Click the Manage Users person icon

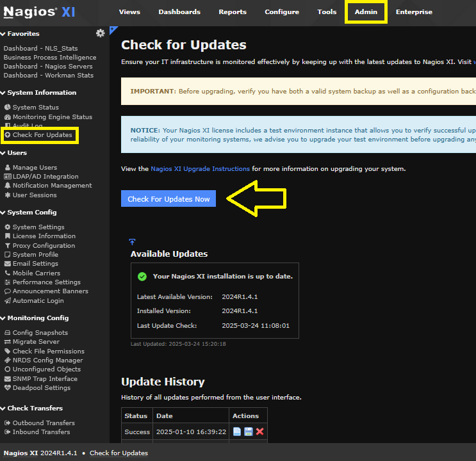[x=8, y=168]
